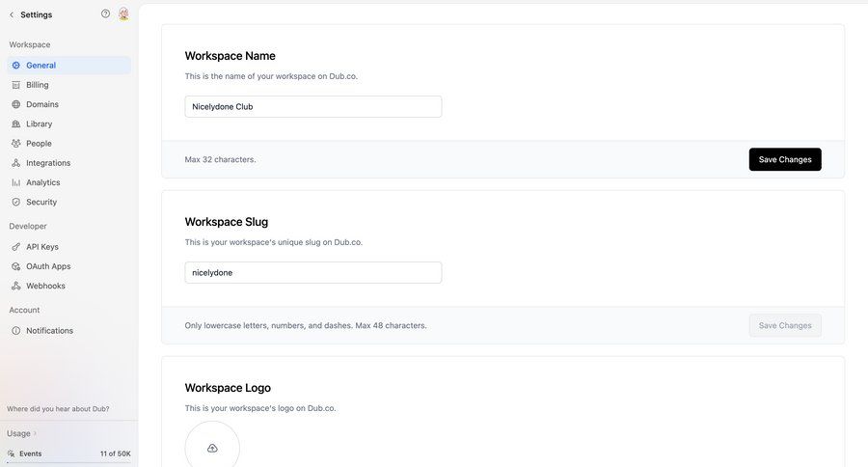Image resolution: width=868 pixels, height=467 pixels.
Task: Click the 'Account' section label
Action: [x=24, y=311]
